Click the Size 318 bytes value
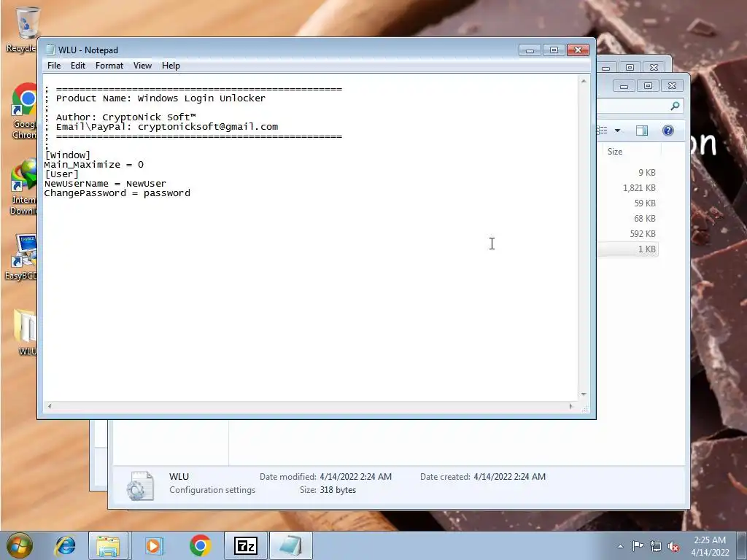The height and width of the screenshot is (560, 747). (338, 490)
